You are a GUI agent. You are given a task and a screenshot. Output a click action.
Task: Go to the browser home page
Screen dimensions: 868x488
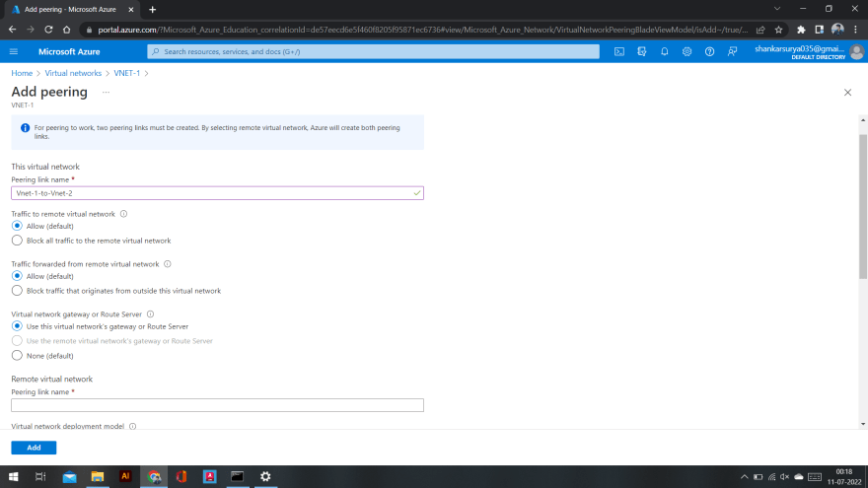coord(66,30)
